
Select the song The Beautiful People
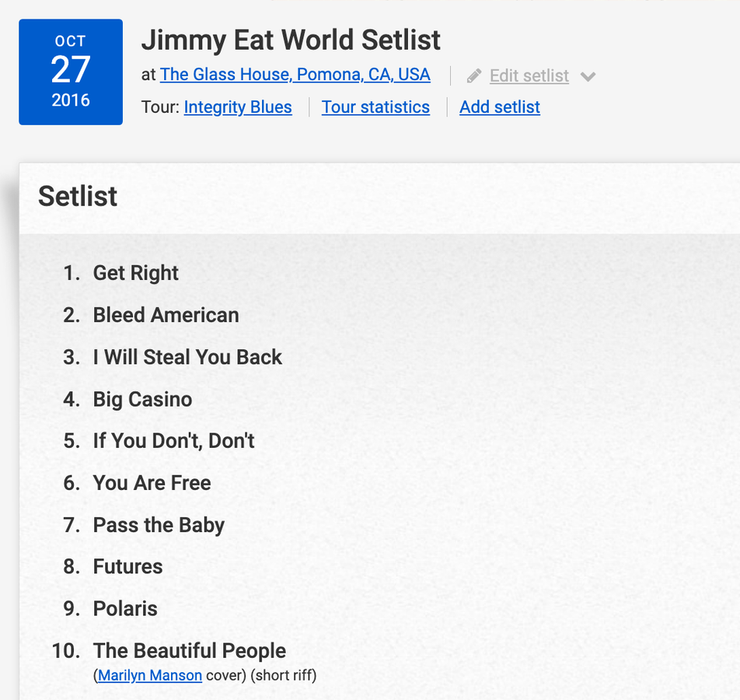coord(189,651)
